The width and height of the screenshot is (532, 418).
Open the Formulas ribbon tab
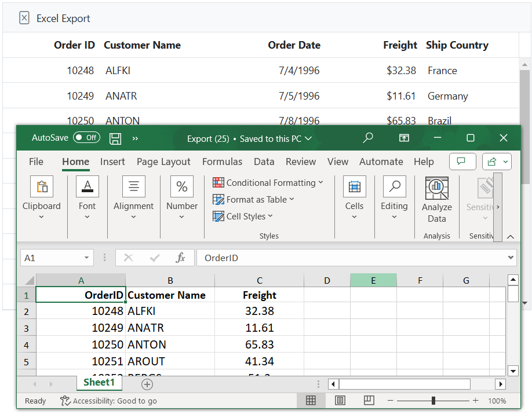coord(222,162)
